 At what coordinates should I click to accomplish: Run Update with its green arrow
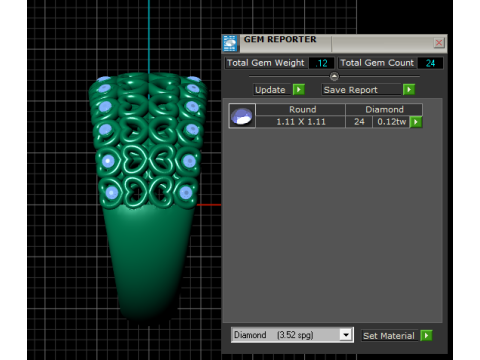[x=299, y=90]
